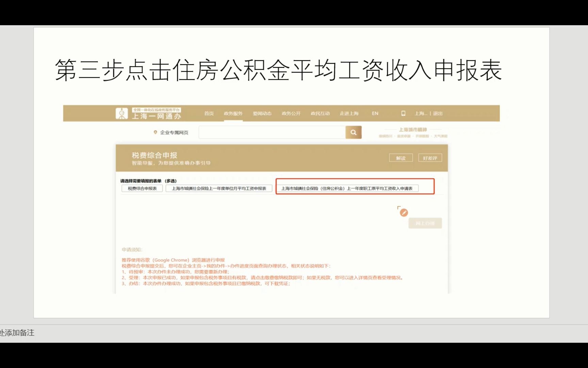The image size is (588, 368).
Task: Click the location pin beside 企业专属网页
Action: (x=156, y=132)
